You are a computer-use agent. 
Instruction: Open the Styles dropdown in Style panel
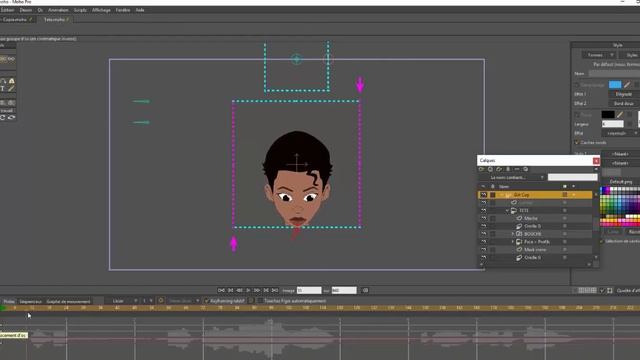[630, 55]
